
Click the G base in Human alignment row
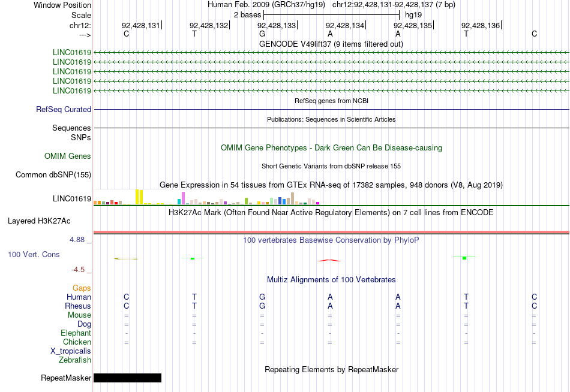point(262,297)
